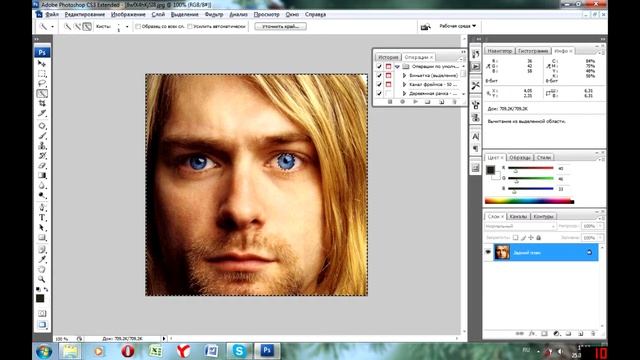Select the Move tool
Screen dimensions: 640x360
[x=42, y=64]
